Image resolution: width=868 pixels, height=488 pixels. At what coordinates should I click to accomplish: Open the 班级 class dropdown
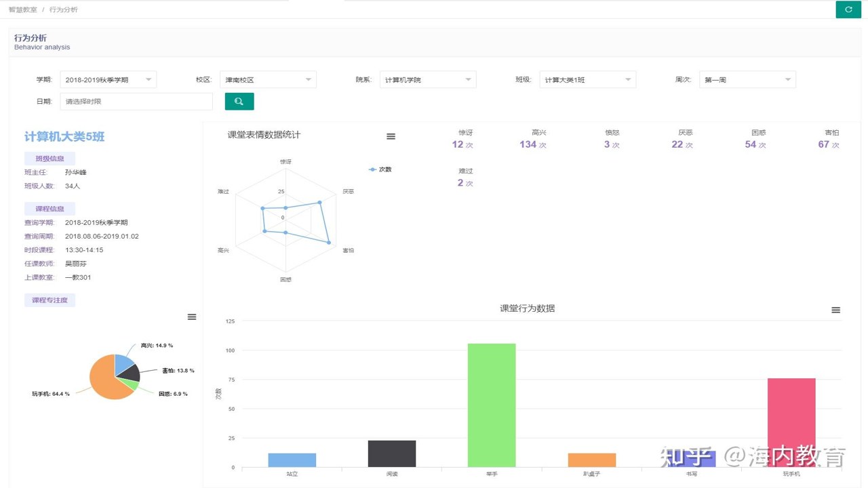click(588, 79)
